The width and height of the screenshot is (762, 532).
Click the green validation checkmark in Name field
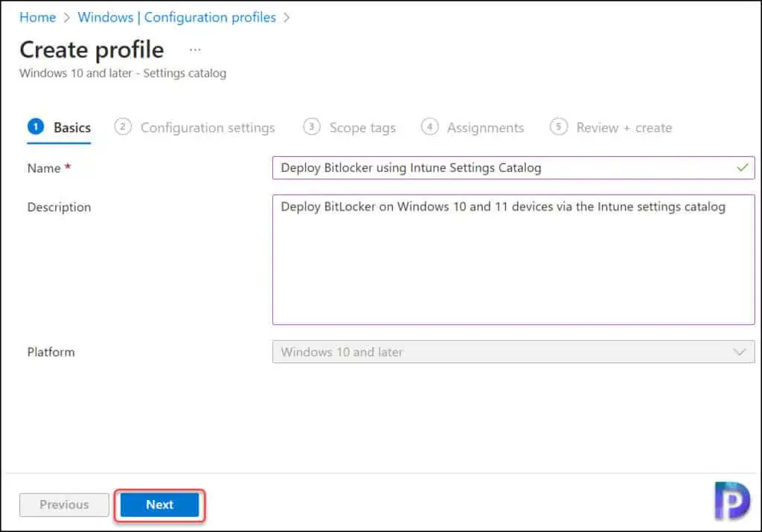point(742,167)
